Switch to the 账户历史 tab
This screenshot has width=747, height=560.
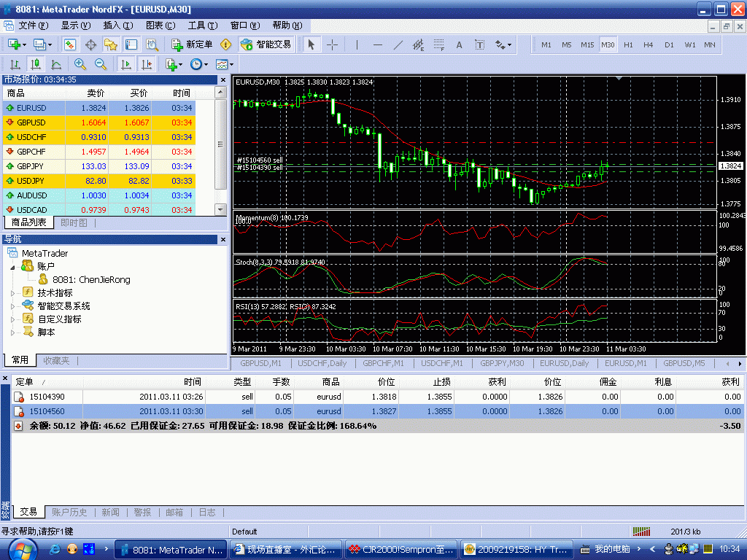point(69,513)
